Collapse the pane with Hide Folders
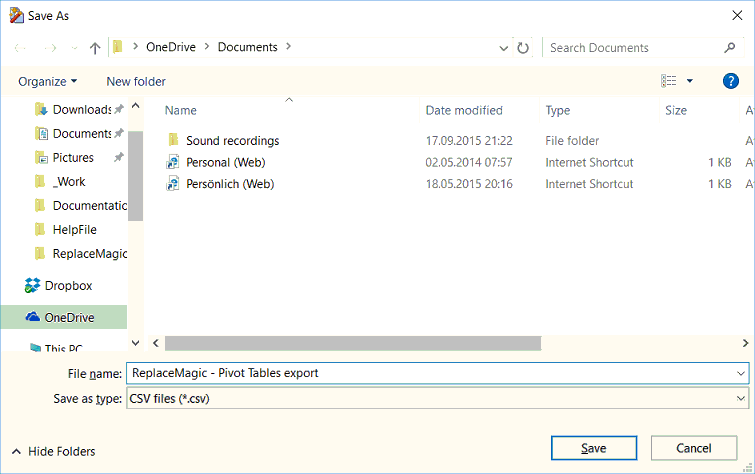The height and width of the screenshot is (474, 755). point(53,451)
